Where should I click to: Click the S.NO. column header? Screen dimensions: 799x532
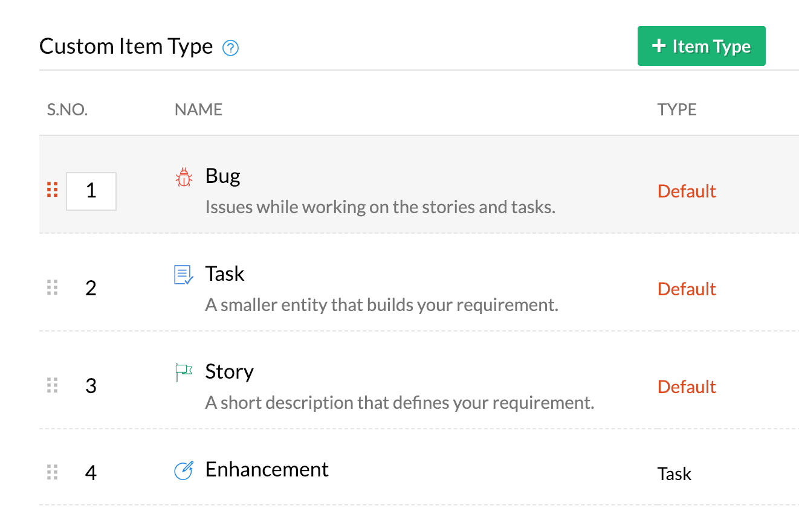(68, 109)
